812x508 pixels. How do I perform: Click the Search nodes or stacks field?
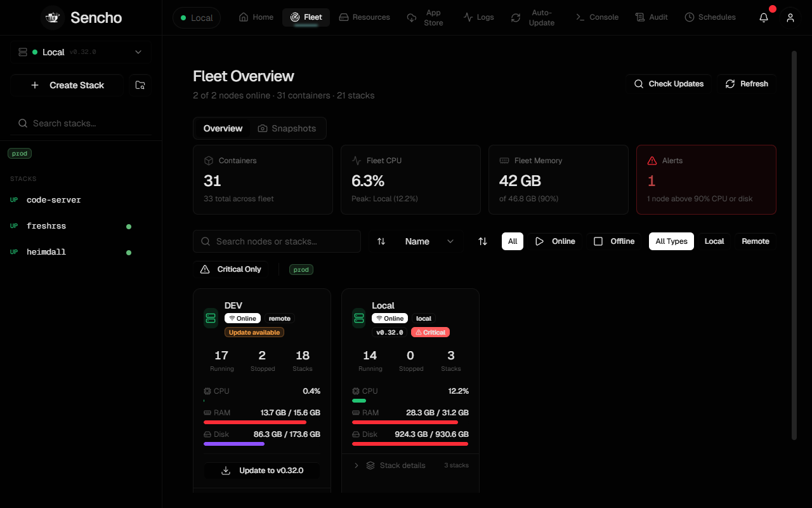277,241
